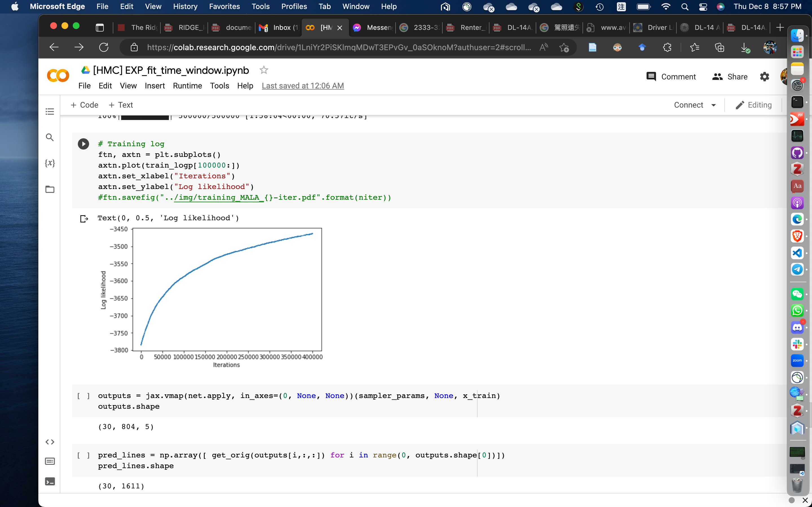Screen dimensions: 812x507
Task: Open the Edge profile menu
Action: click(770, 47)
